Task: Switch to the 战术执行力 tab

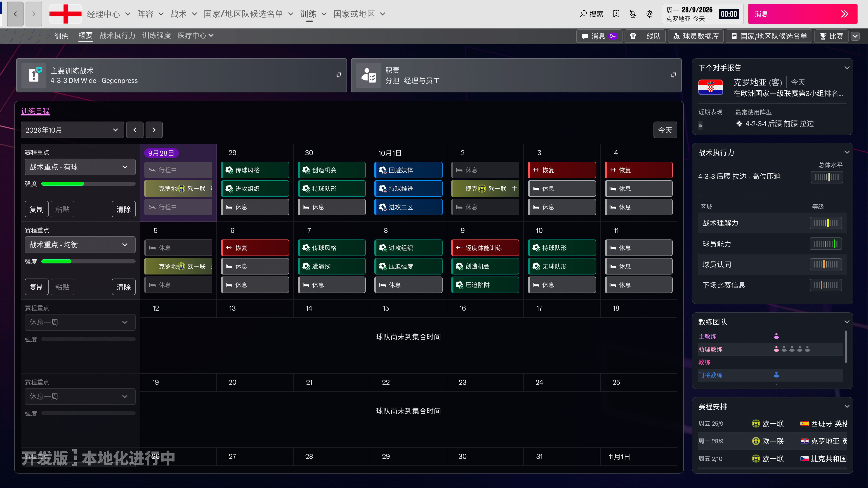Action: [x=117, y=36]
